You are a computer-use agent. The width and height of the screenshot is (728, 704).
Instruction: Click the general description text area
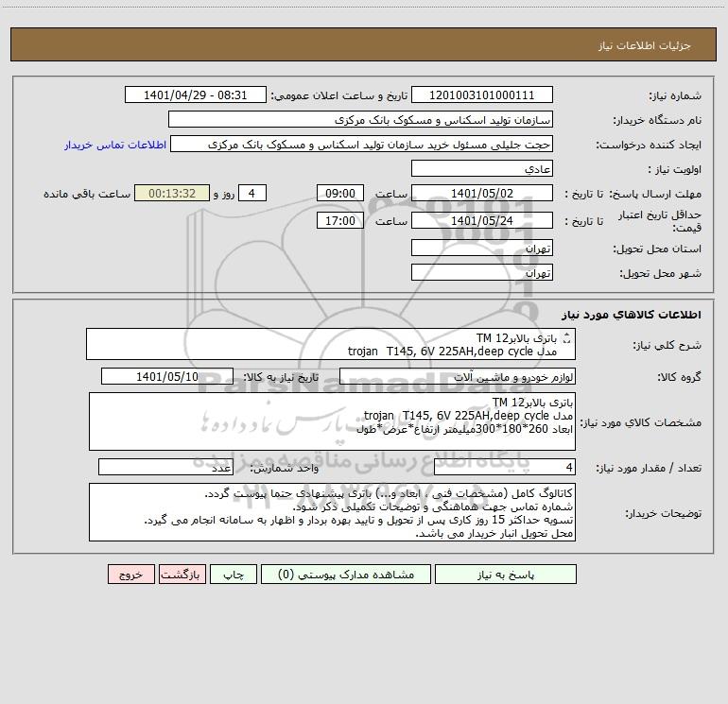(x=331, y=344)
